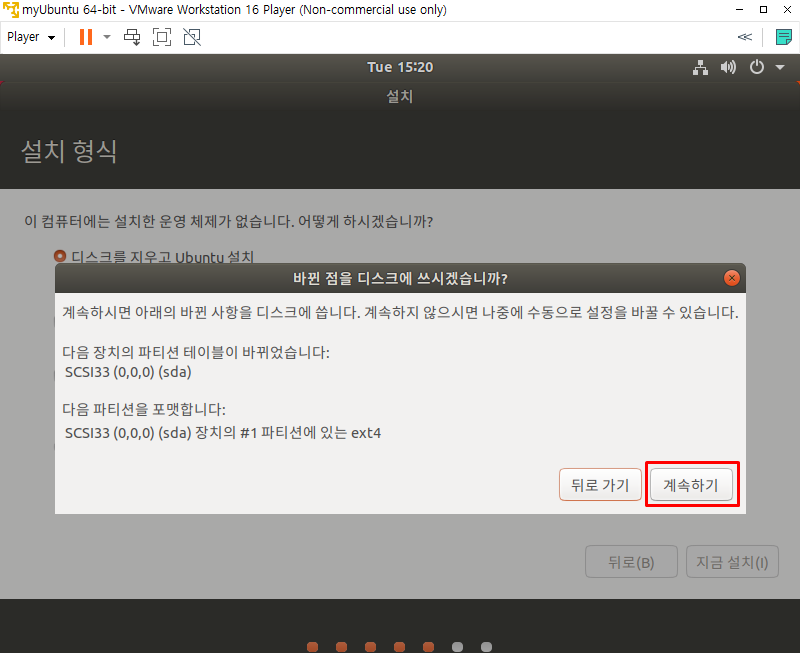Expand the power options dropdown arrow
The width and height of the screenshot is (800, 653).
click(107, 37)
